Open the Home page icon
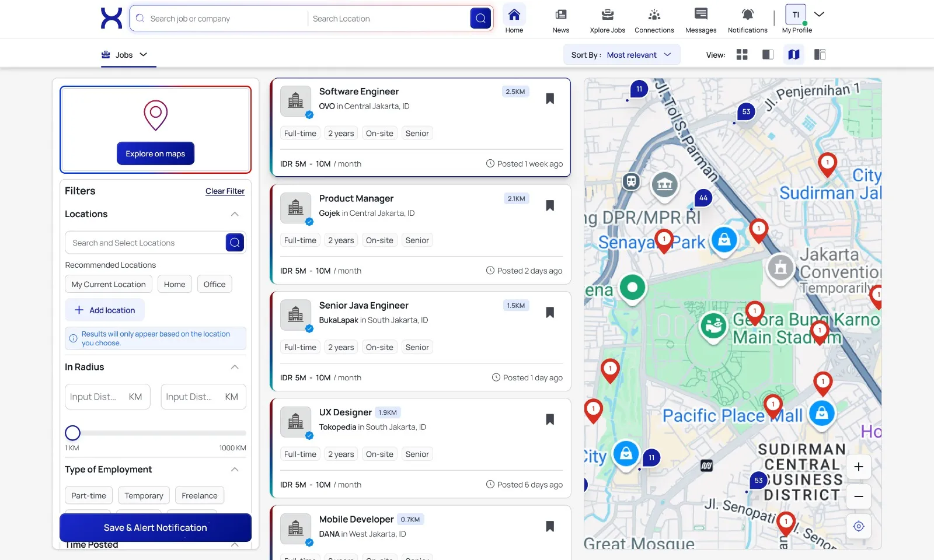The width and height of the screenshot is (934, 560). coord(514,20)
